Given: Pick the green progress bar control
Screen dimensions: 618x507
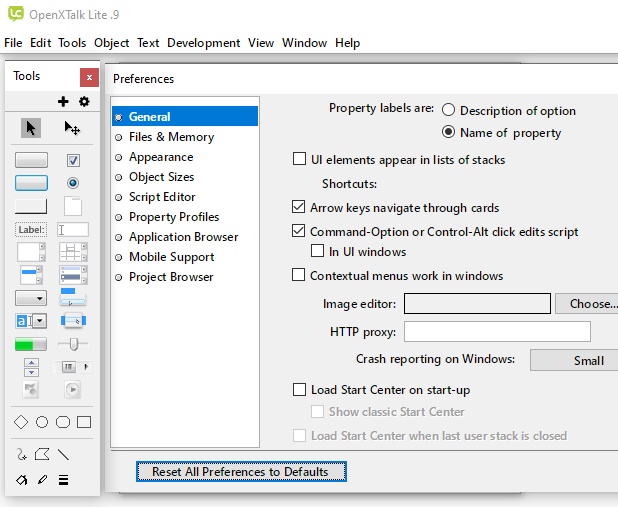Looking at the screenshot, I should coord(31,344).
